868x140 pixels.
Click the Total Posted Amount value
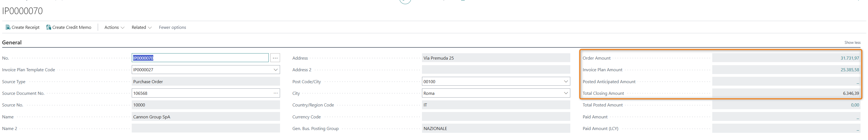[854, 105]
